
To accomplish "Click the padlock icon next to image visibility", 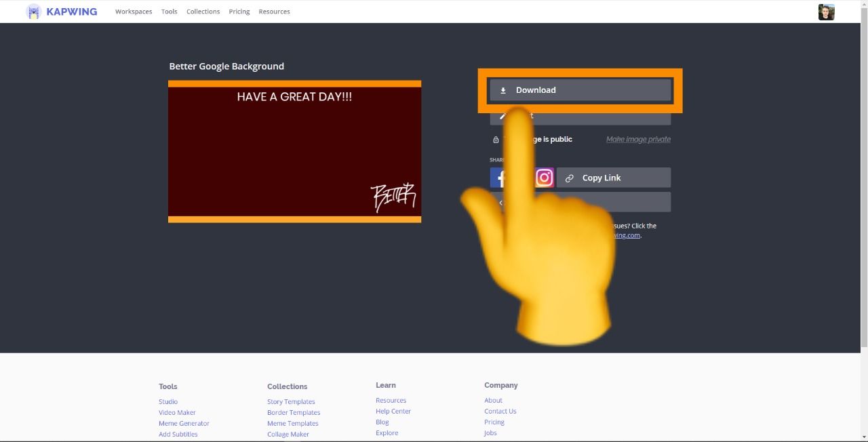I will (x=496, y=139).
